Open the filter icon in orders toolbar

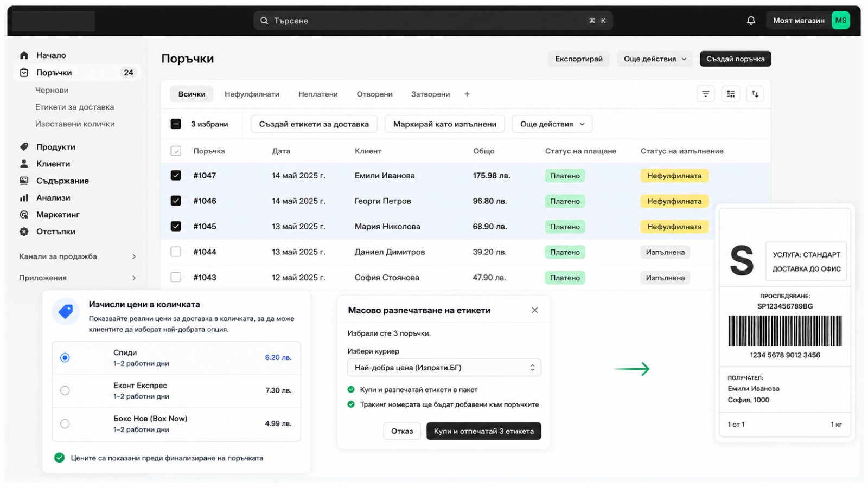click(705, 94)
